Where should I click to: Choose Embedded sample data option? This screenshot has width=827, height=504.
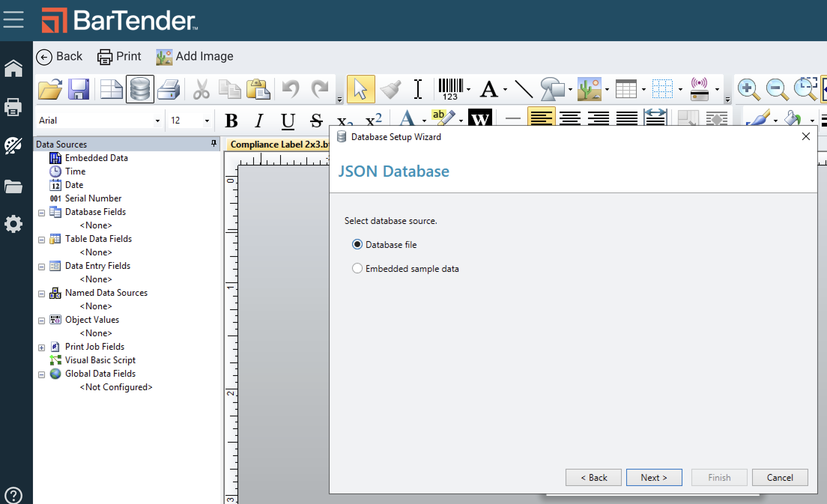(357, 268)
